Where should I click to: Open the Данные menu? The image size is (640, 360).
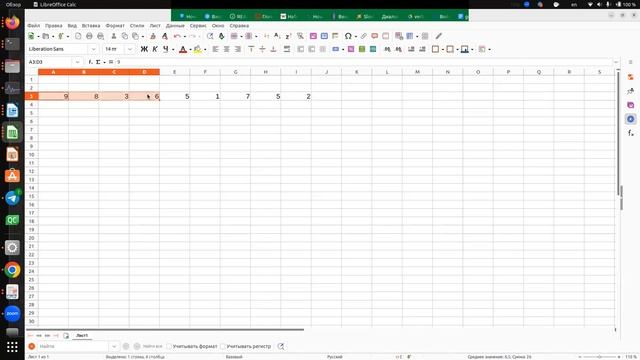(175, 25)
